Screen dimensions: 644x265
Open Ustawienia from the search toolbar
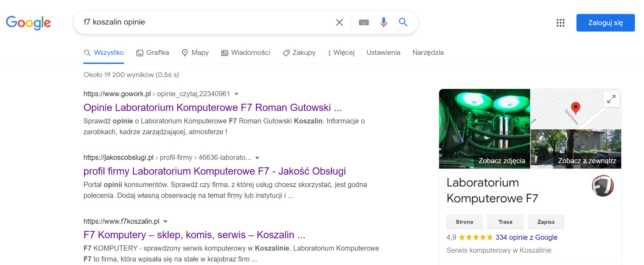click(383, 52)
